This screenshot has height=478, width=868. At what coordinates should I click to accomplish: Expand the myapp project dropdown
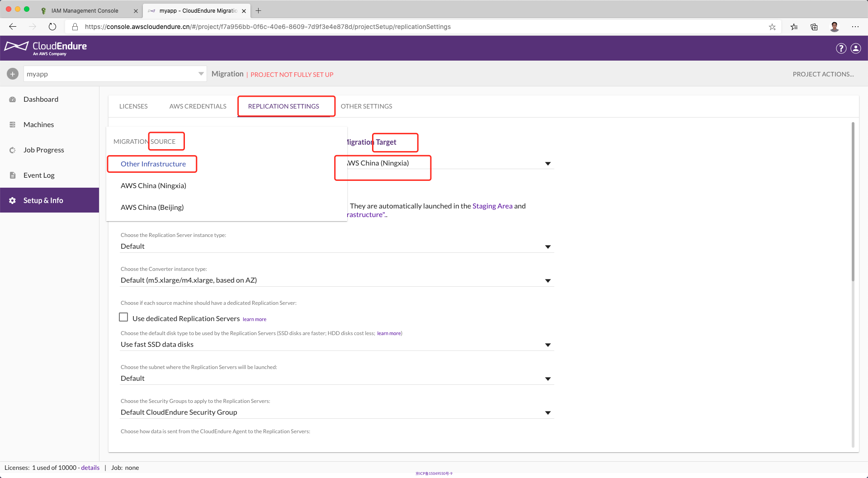(x=201, y=74)
